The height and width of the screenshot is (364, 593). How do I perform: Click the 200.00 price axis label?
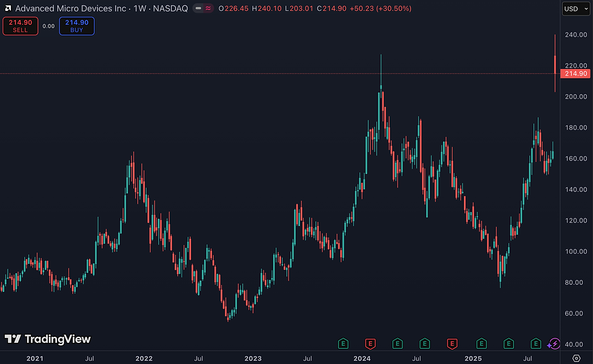pos(576,97)
